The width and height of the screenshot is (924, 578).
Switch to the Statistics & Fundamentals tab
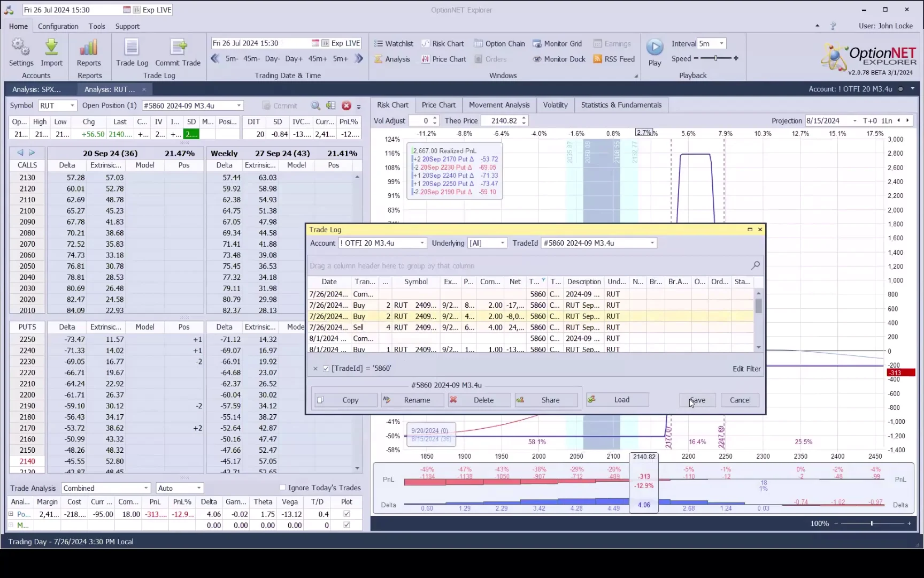point(621,105)
